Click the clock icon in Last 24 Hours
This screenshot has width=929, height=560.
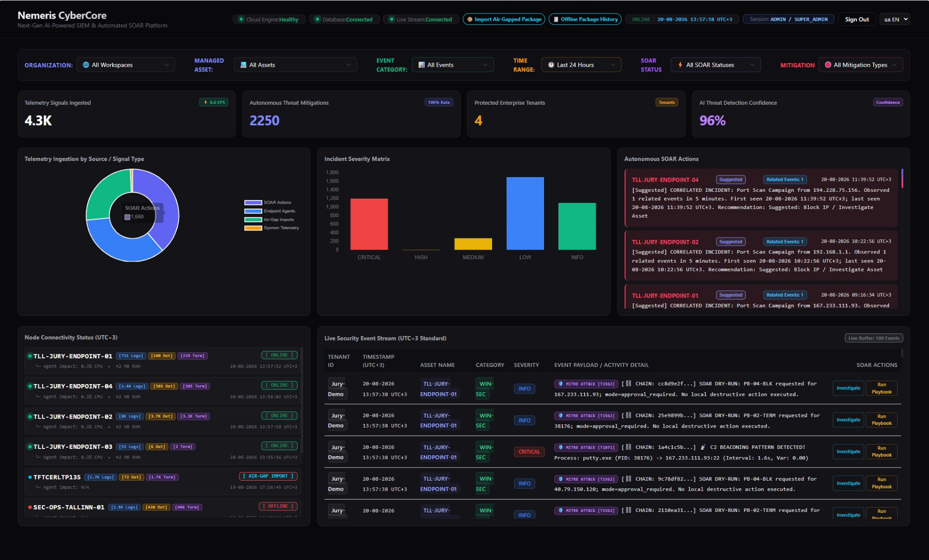tap(551, 65)
